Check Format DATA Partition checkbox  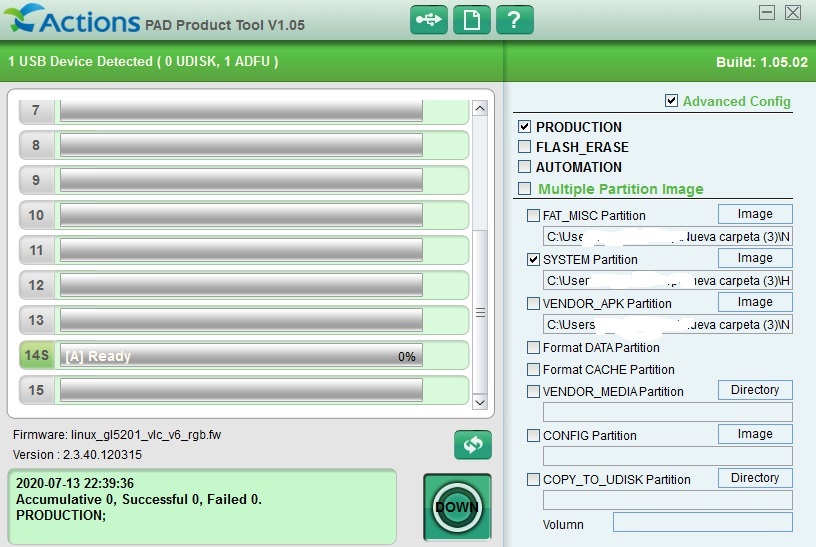[533, 347]
